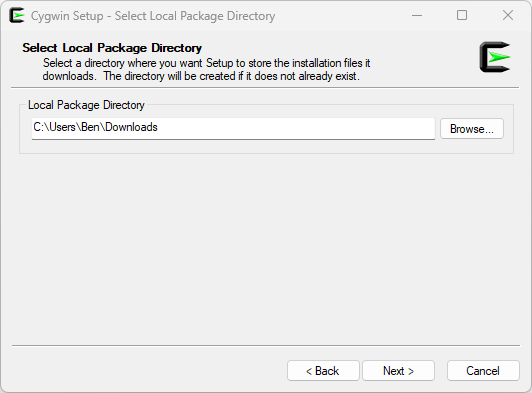
Task: Go to next step with Next >
Action: click(x=398, y=371)
